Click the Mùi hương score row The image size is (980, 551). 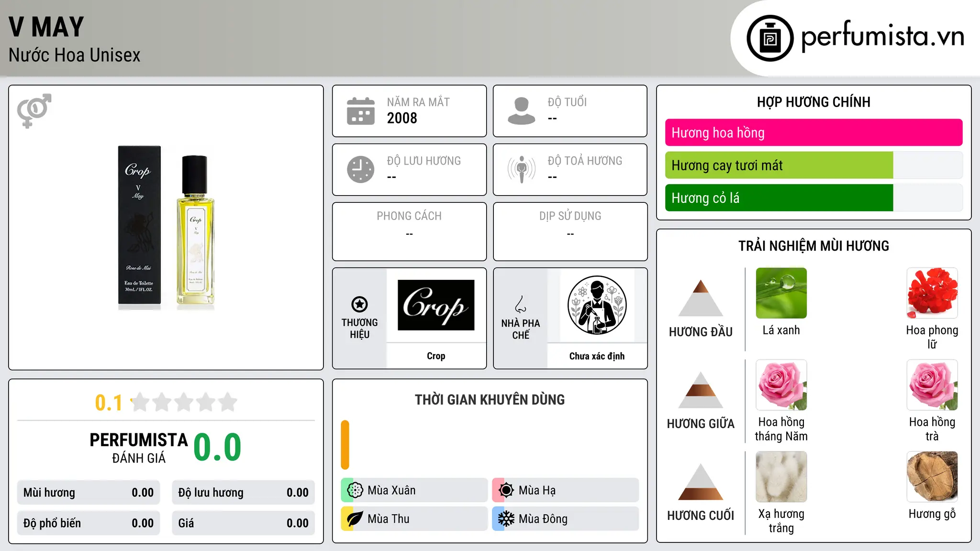89,493
